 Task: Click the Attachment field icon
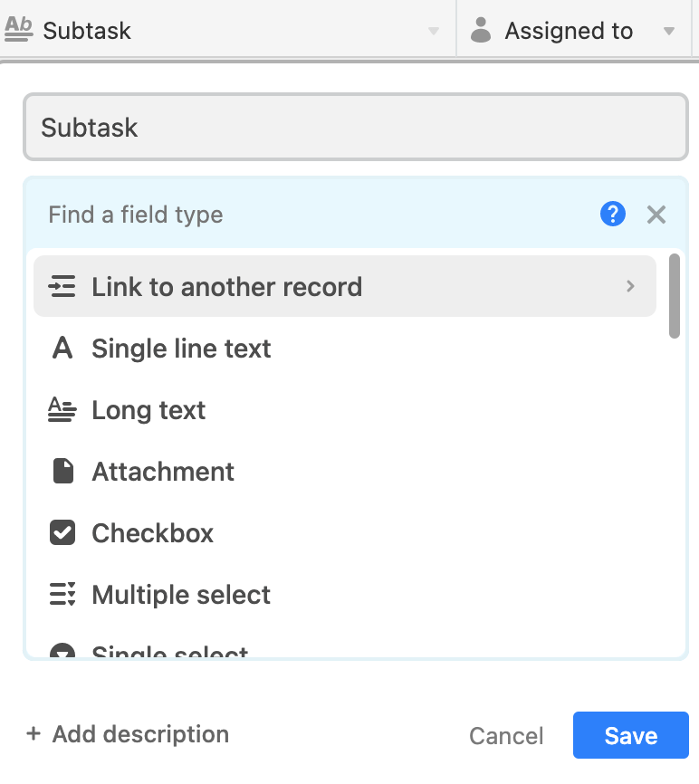pos(62,471)
